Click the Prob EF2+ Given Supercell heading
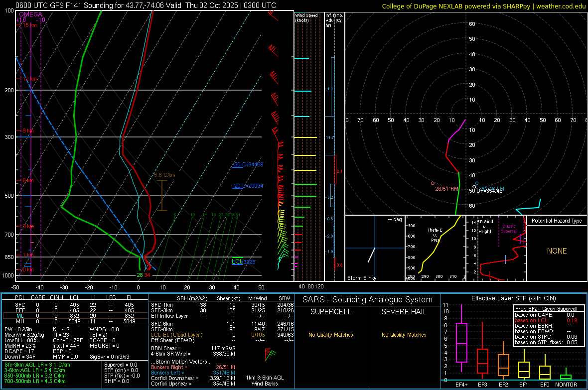The height and width of the screenshot is (390, 588). click(x=546, y=309)
